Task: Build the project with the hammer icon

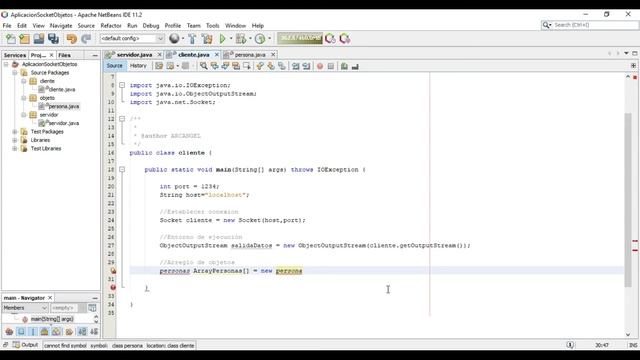Action: click(192, 39)
